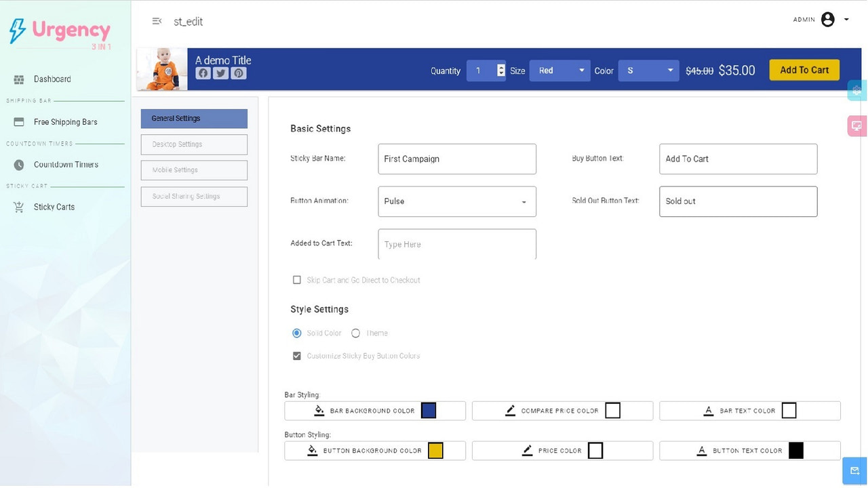
Task: Click the paint bucket icon for Button Background Color
Action: (x=313, y=451)
